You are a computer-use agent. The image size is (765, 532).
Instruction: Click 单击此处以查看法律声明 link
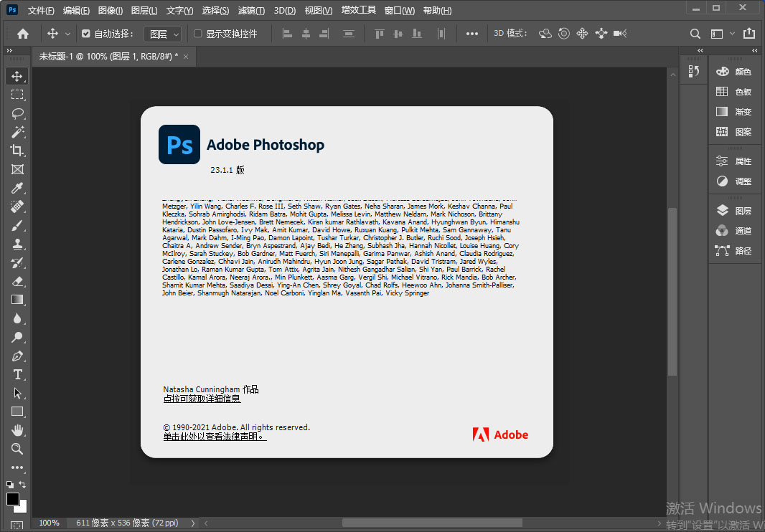215,437
